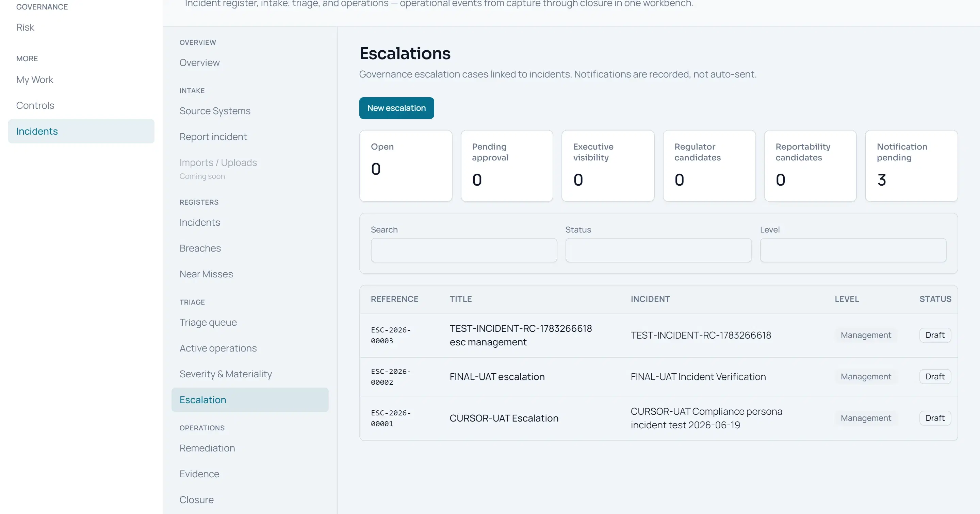Click the Reportability candidates card
The width and height of the screenshot is (980, 514).
point(810,166)
